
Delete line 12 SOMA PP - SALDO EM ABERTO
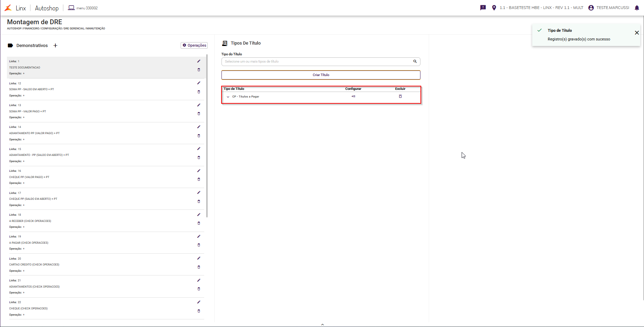199,92
